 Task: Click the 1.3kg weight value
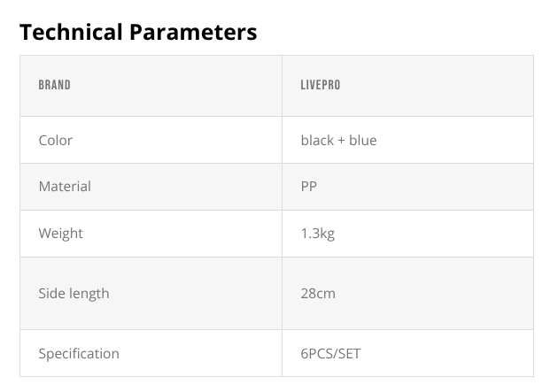318,234
